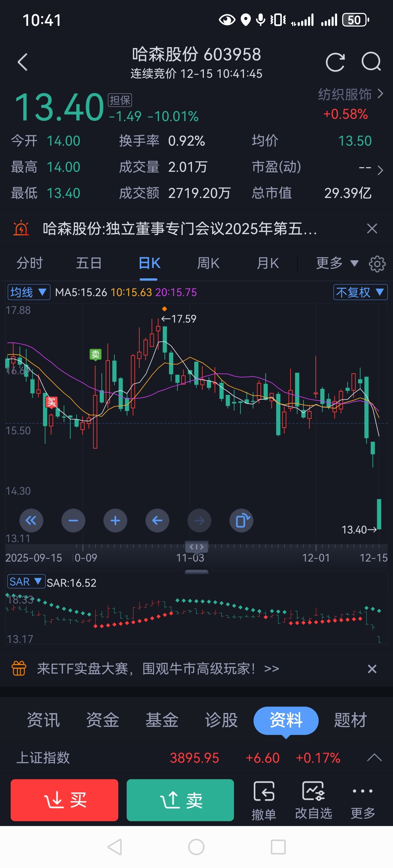Rotate chart to landscape view

coord(241,521)
